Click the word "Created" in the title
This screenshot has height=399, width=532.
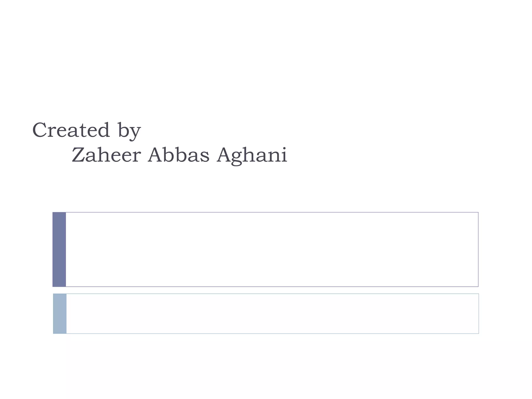pyautogui.click(x=71, y=130)
